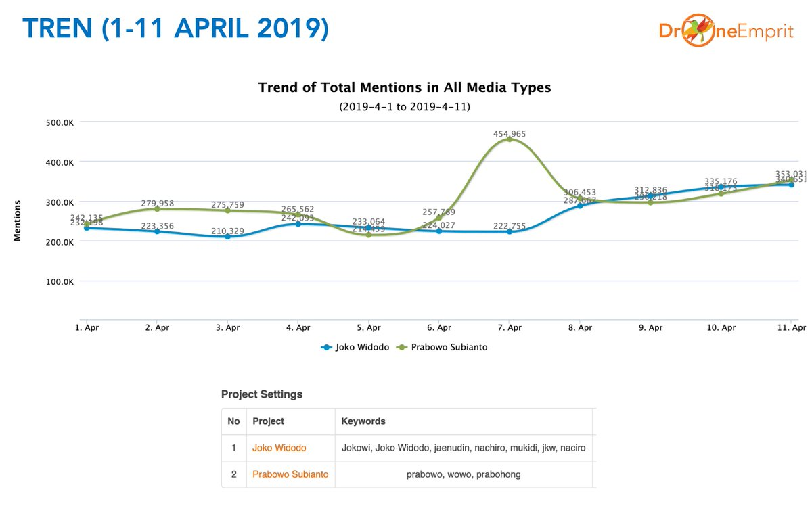Click the 4. Apr axis label
The width and height of the screenshot is (812, 508).
(x=298, y=327)
